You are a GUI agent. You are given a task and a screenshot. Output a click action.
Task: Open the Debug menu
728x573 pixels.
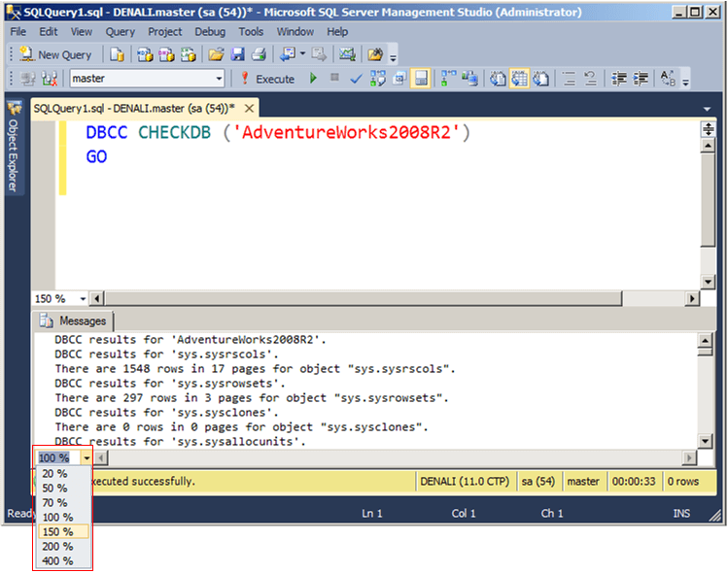210,31
